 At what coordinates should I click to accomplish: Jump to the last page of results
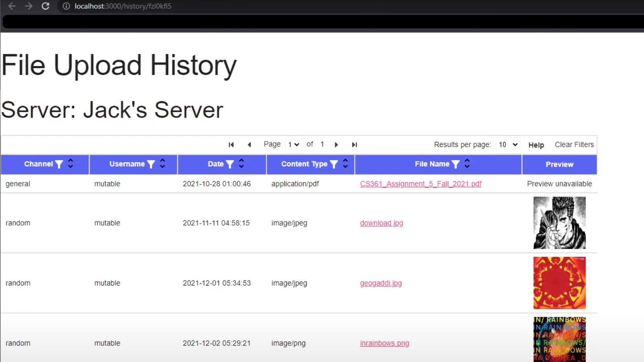(x=354, y=145)
